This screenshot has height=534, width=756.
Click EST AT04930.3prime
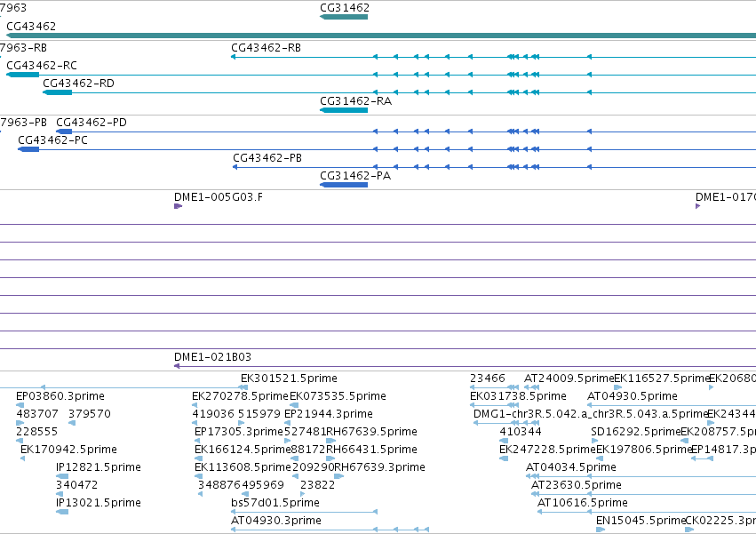[x=276, y=521]
